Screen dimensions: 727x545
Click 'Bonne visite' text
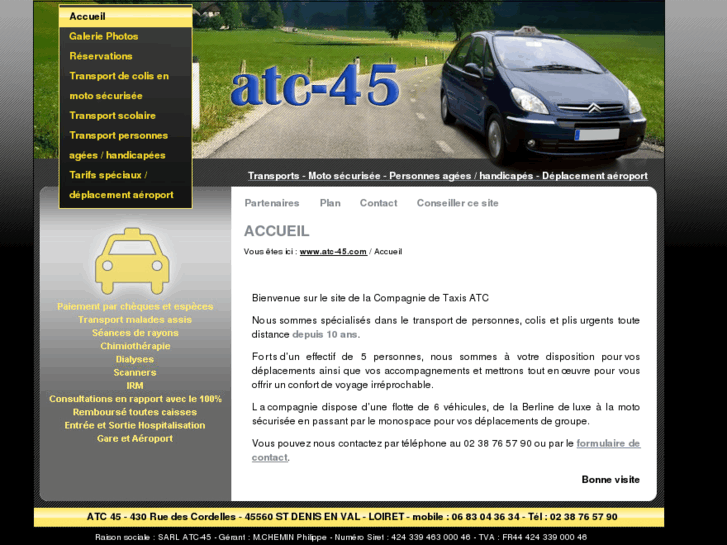coord(611,480)
